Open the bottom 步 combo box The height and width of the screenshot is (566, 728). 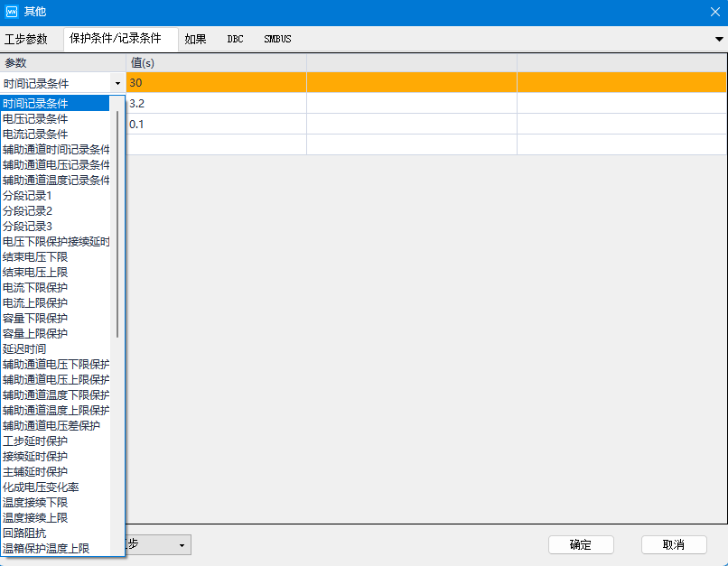158,544
